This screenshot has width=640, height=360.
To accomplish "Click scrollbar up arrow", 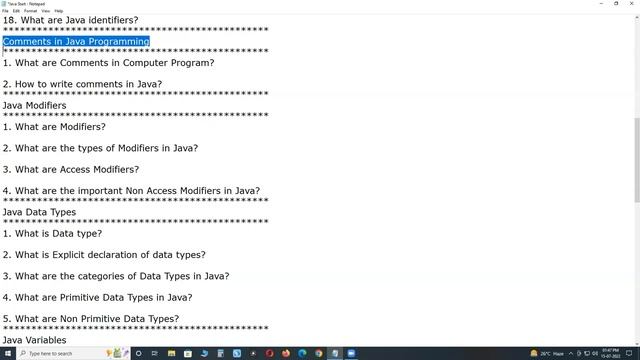I will coord(637,18).
